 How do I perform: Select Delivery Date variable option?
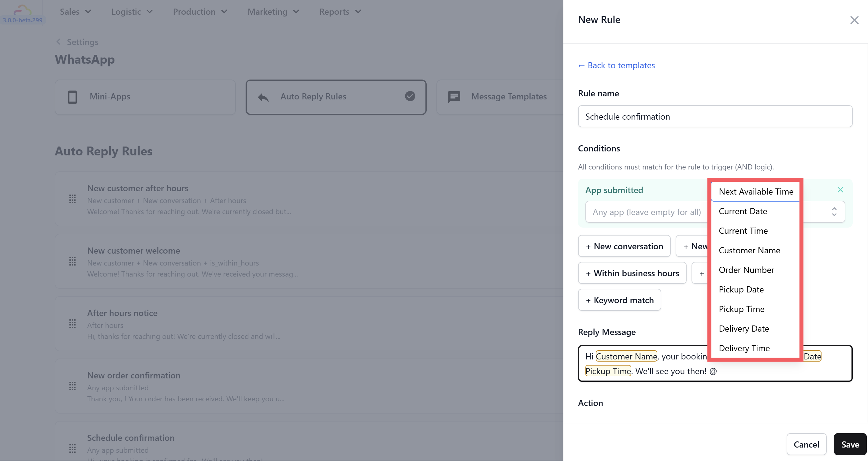tap(744, 329)
